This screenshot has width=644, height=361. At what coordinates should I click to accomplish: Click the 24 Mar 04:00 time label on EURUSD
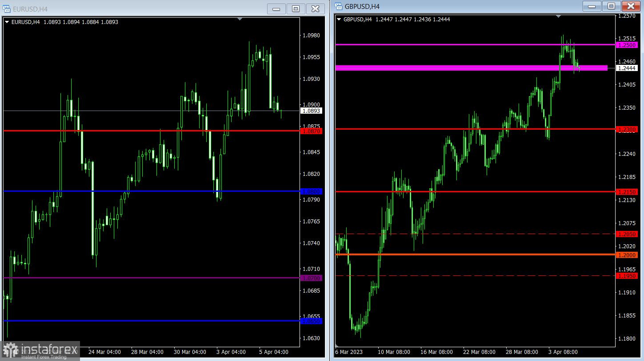104,352
